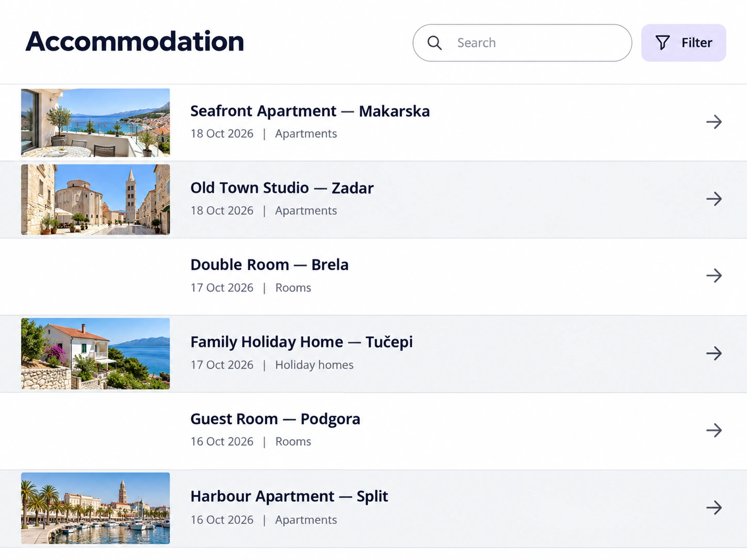
Task: View Old Town Studio — Zadar thumbnail
Action: 95,200
